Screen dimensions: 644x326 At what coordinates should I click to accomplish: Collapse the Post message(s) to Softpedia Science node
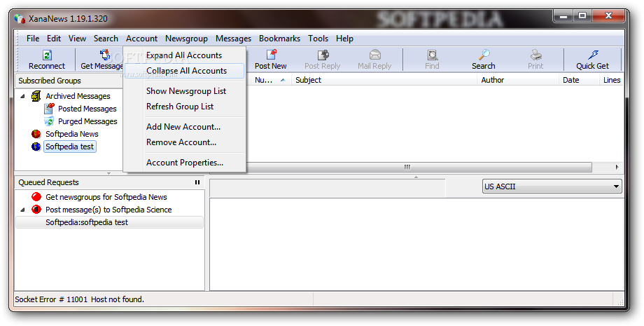[23, 210]
